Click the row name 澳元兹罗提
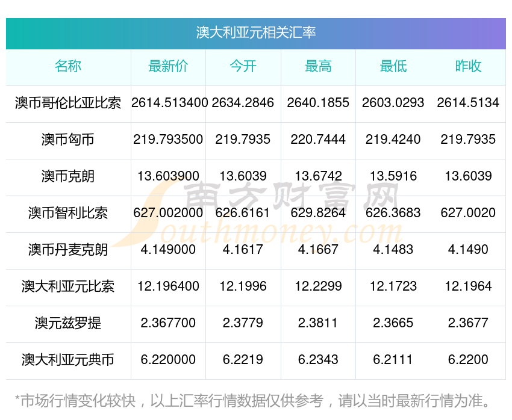This screenshot has height=420, width=512. (68, 323)
